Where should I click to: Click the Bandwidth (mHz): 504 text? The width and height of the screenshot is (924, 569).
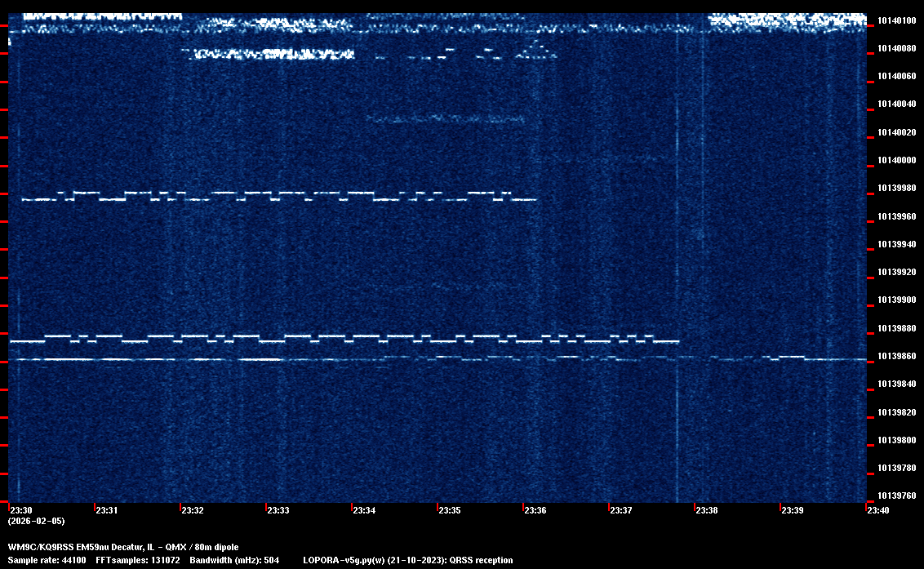click(234, 561)
